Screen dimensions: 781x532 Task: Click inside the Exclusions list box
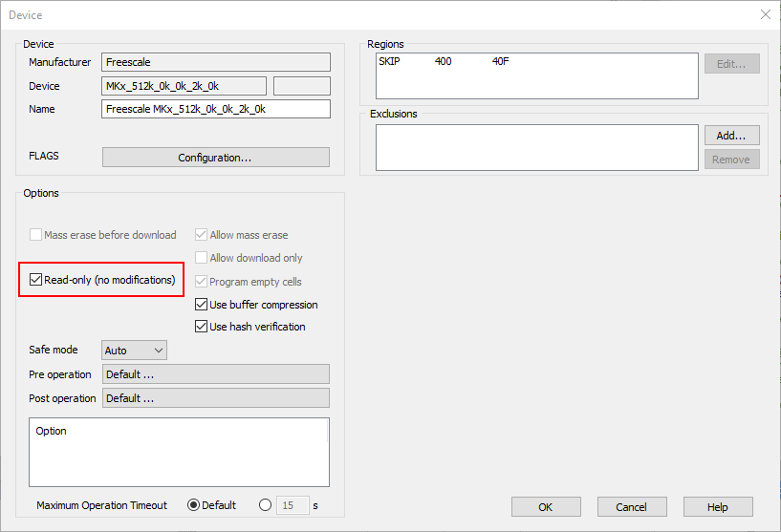[536, 147]
